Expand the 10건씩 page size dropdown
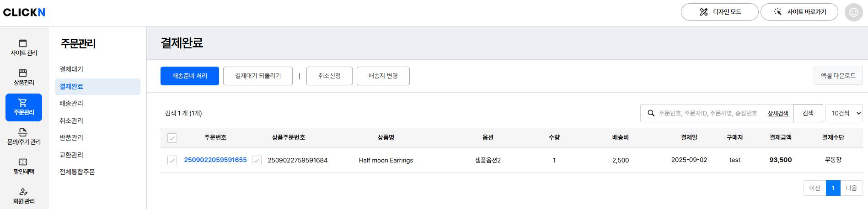 point(844,113)
